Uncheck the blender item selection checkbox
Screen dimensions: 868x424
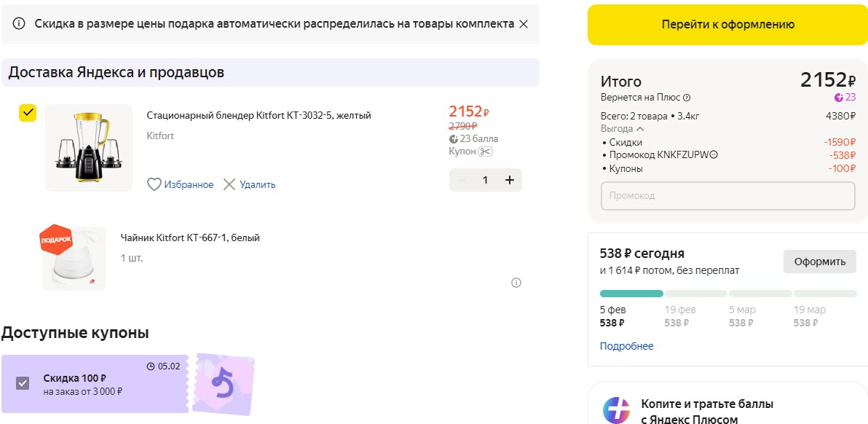click(x=28, y=113)
